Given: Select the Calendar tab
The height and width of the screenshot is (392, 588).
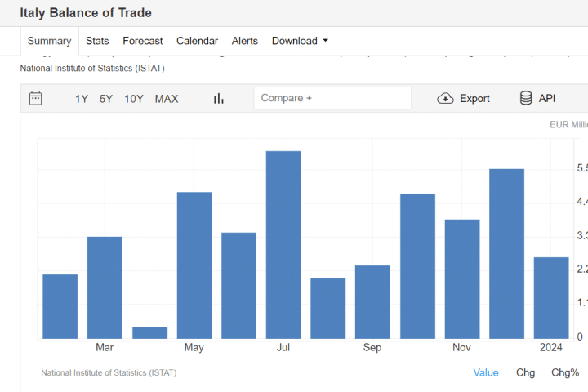Looking at the screenshot, I should coord(197,41).
